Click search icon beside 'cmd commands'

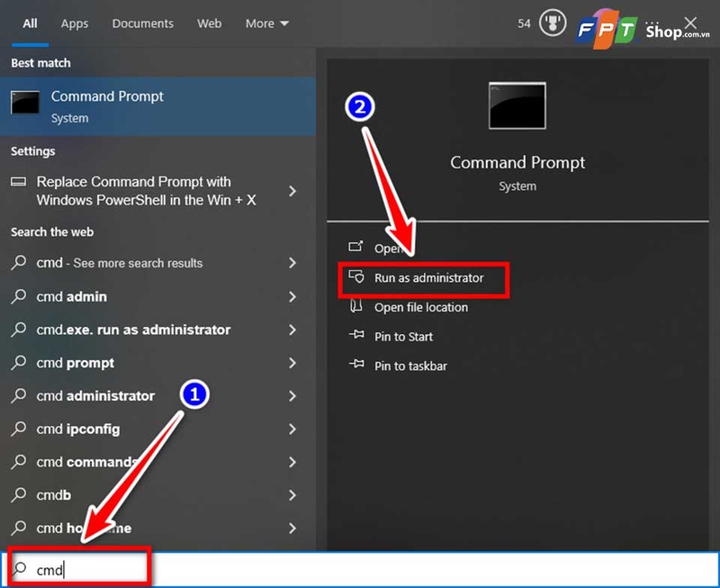click(x=18, y=462)
